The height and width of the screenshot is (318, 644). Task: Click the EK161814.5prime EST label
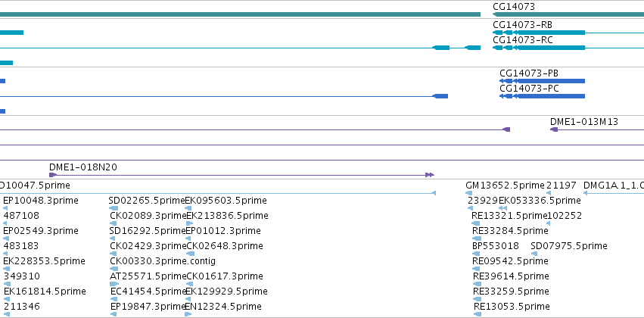click(45, 291)
